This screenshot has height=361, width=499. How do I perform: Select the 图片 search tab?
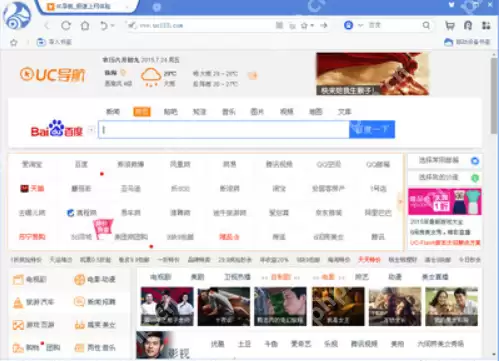(257, 112)
